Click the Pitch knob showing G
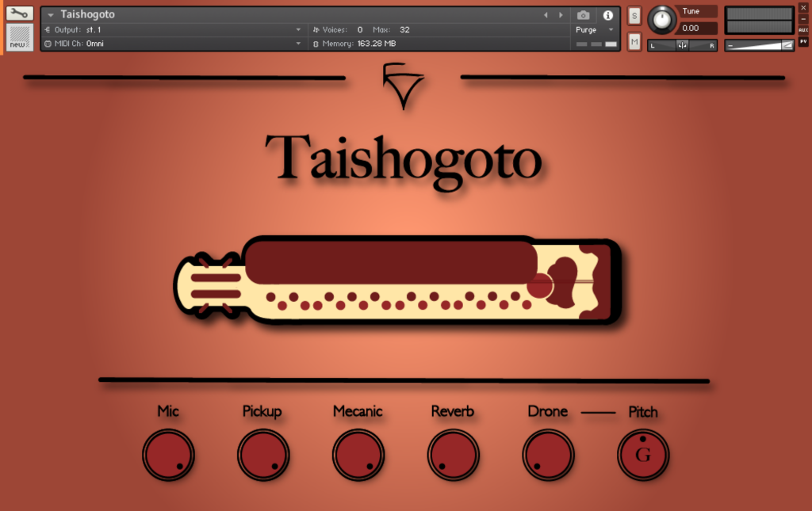Image resolution: width=812 pixels, height=511 pixels. 643,455
